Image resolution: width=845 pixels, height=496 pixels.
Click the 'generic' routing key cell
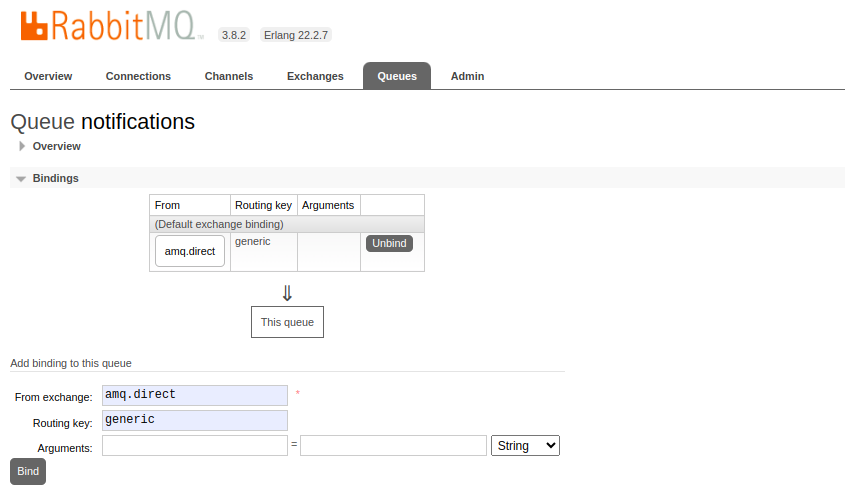[x=264, y=252]
